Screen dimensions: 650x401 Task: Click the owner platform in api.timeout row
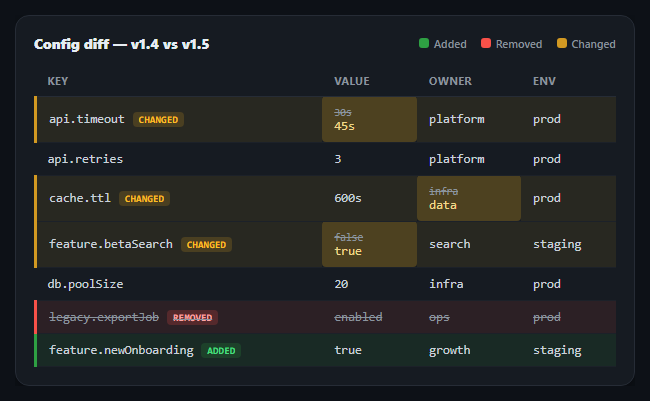[x=456, y=119]
